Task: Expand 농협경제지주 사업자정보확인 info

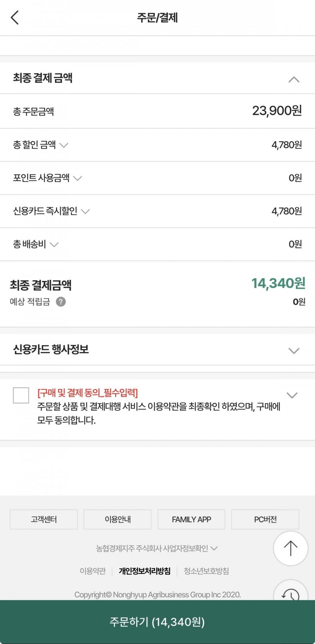Action: [157, 548]
